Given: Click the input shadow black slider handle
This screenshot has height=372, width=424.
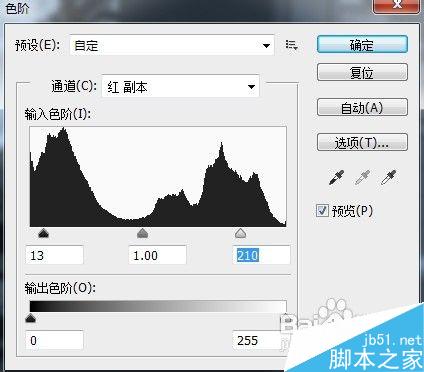Looking at the screenshot, I should click(x=43, y=233).
